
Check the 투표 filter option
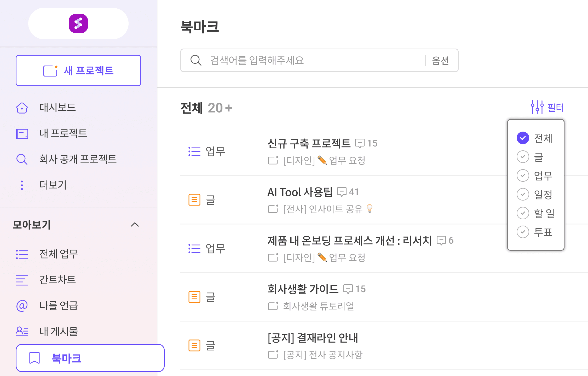523,232
